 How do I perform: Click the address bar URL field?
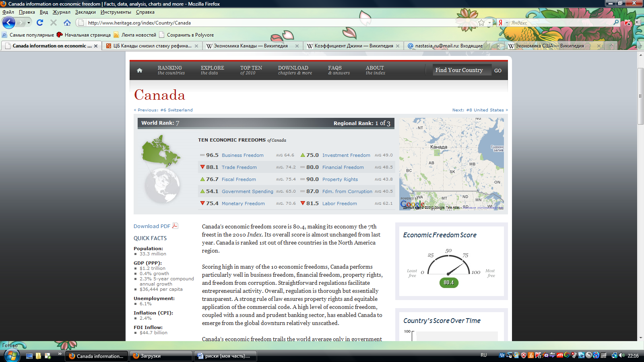point(282,23)
